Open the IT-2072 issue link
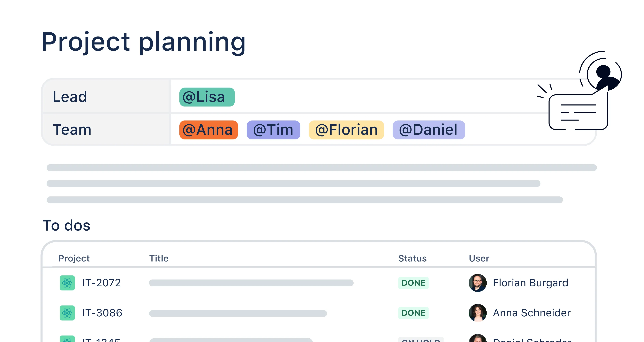Screen dimensions: 644x342 coord(101,283)
